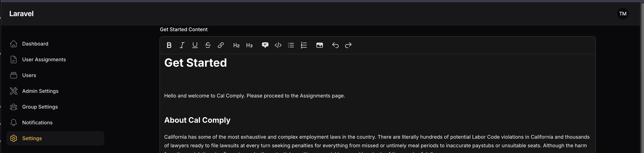Click the Dashboard home icon
The image size is (644, 153).
(x=13, y=44)
